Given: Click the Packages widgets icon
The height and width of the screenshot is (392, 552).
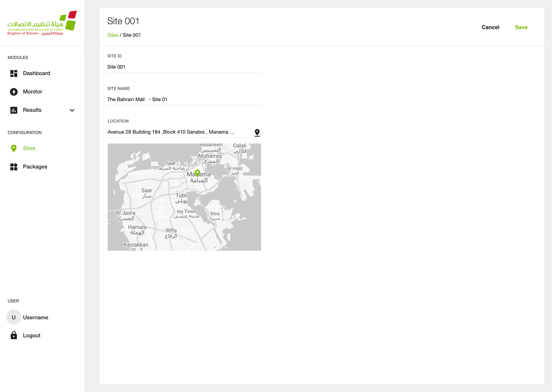Looking at the screenshot, I should 14,167.
